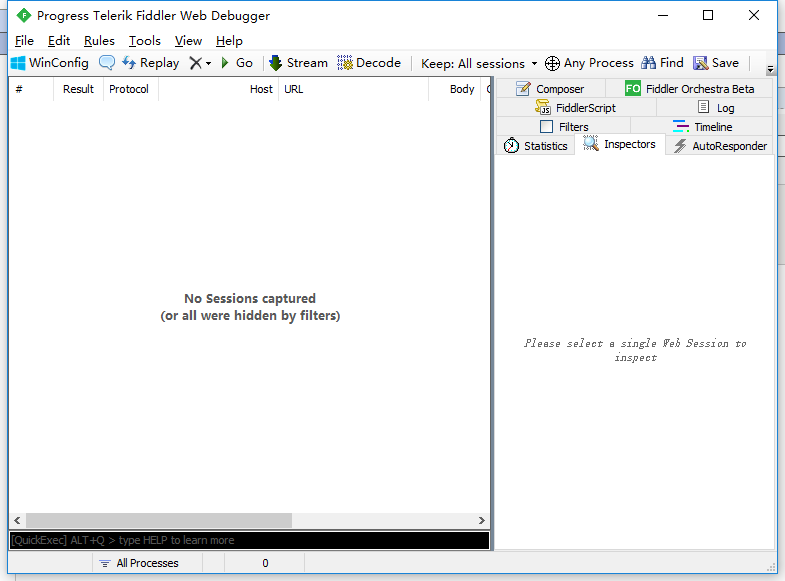The height and width of the screenshot is (581, 785).
Task: Click the comment speech bubble icon
Action: [107, 63]
